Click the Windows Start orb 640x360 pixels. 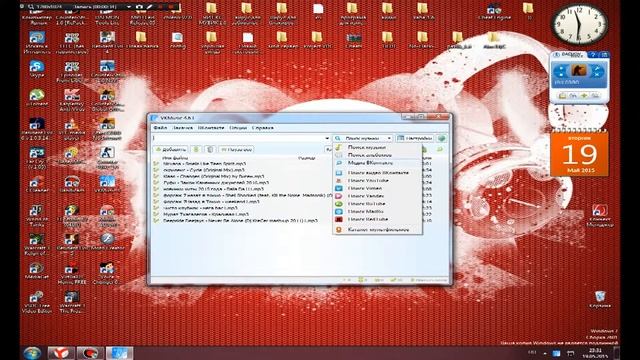33,353
